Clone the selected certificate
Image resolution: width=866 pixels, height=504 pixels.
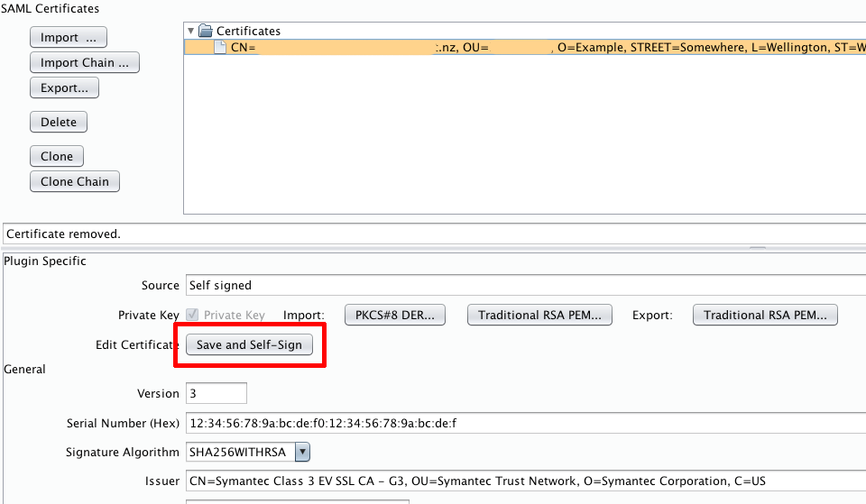[56, 156]
